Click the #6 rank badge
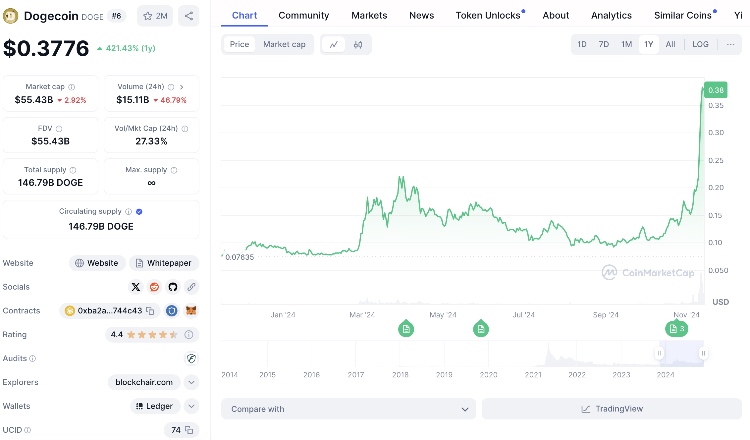 [116, 16]
